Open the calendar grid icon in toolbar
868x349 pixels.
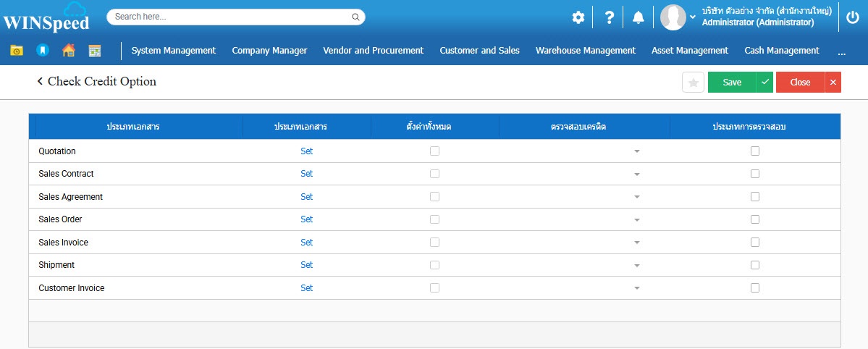pyautogui.click(x=95, y=51)
